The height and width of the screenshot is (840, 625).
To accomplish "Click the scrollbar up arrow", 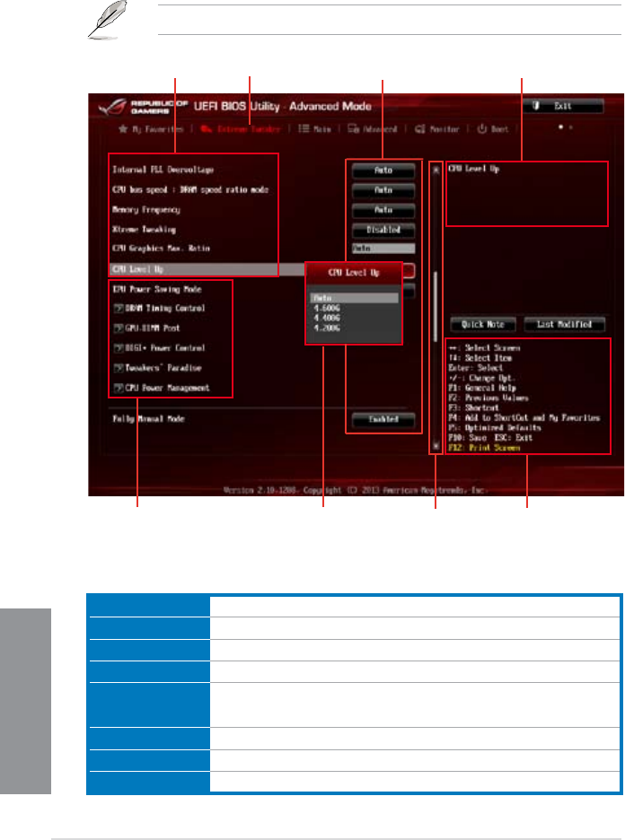I will tap(436, 171).
